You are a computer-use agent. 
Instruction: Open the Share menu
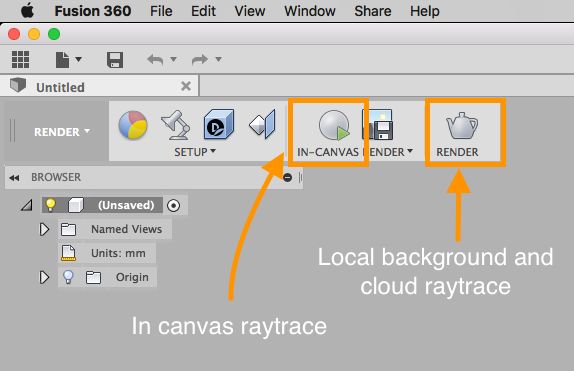(x=373, y=11)
